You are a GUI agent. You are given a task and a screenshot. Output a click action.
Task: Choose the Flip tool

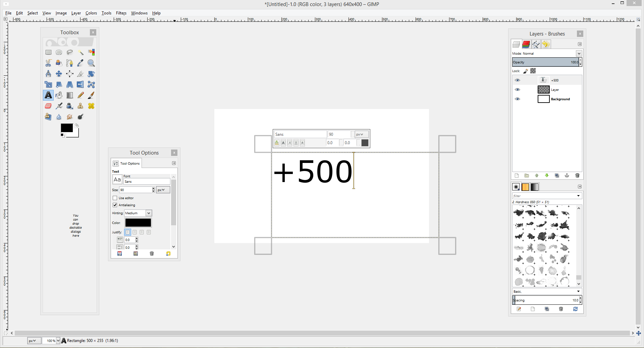[x=80, y=84]
